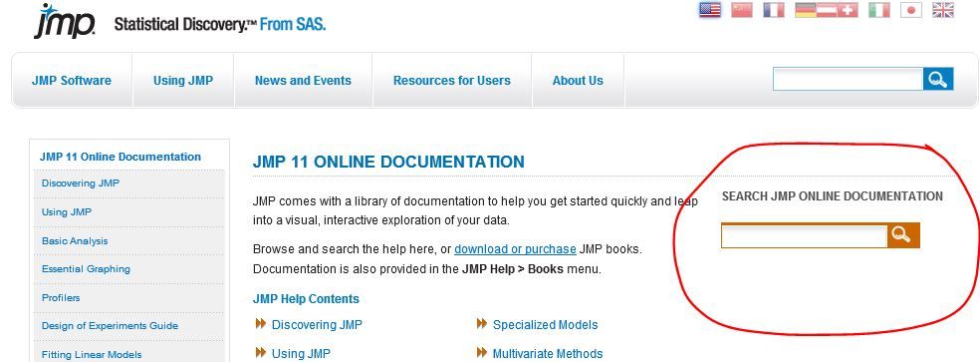This screenshot has width=980, height=362.
Task: Select the Switzerland flag icon
Action: tap(848, 10)
